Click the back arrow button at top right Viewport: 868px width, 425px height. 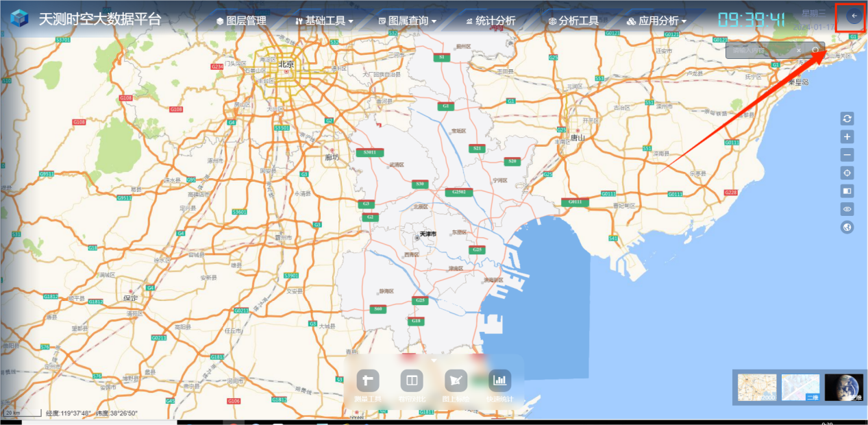(853, 16)
